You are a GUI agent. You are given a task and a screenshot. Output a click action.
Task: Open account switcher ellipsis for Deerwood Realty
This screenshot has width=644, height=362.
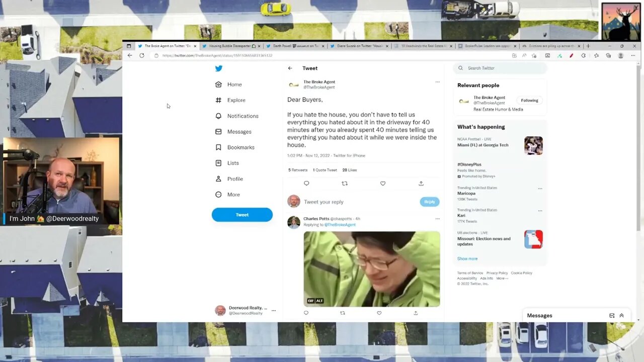[x=274, y=311]
